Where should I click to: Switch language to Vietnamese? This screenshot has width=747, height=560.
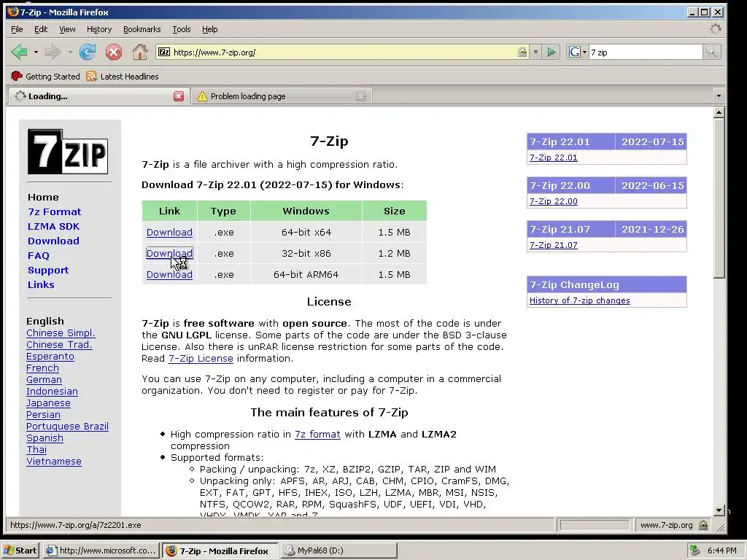[54, 462]
